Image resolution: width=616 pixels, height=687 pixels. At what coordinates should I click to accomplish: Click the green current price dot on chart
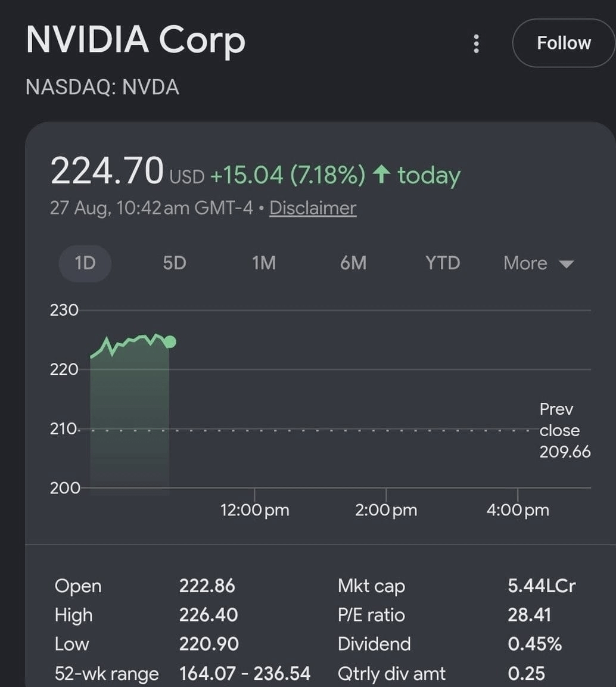(x=170, y=342)
